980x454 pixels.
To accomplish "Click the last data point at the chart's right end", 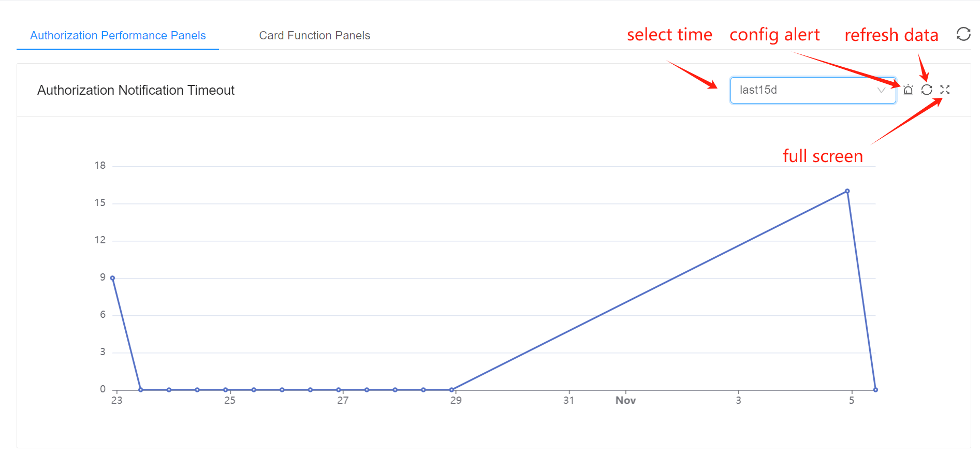I will (x=875, y=390).
